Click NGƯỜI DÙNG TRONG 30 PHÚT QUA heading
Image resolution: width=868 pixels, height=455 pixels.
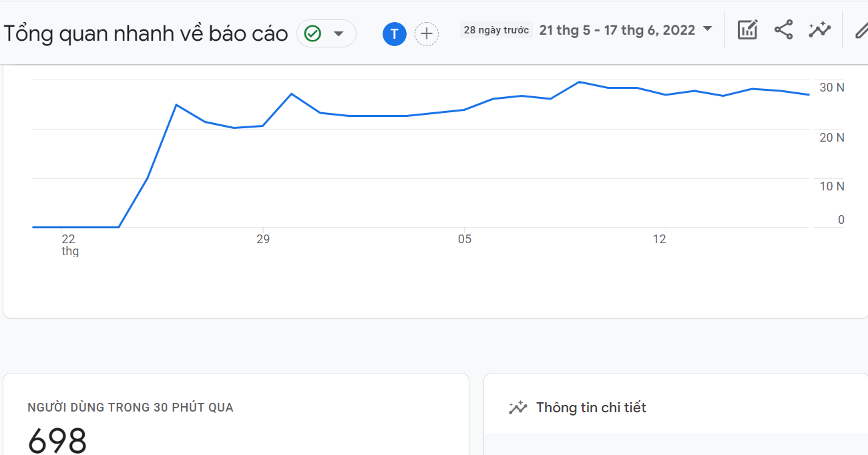(130, 408)
